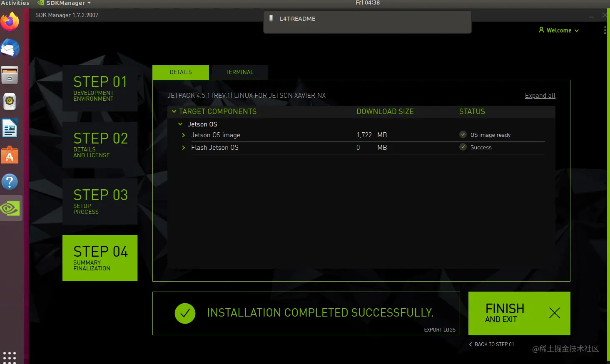This screenshot has width=610, height=364.
Task: Click the Success status check icon
Action: [463, 147]
